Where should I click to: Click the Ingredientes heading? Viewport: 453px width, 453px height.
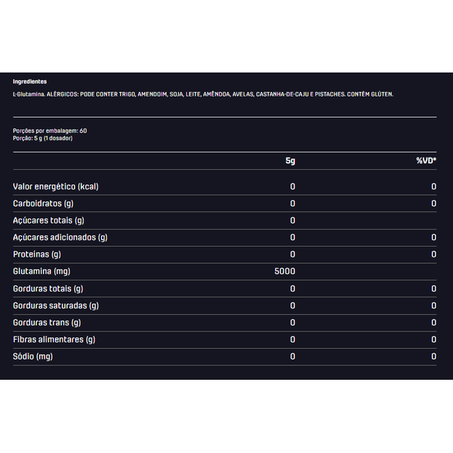[x=30, y=82]
